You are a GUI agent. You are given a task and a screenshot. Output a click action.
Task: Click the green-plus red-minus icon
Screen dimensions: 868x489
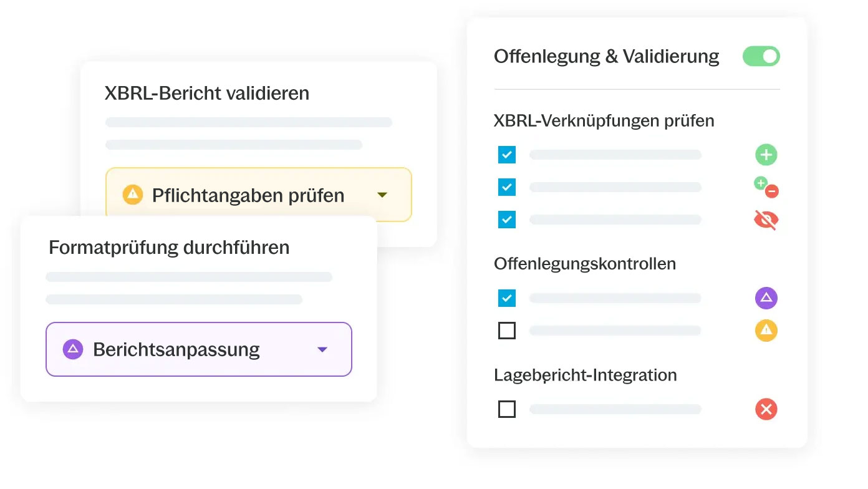point(766,187)
